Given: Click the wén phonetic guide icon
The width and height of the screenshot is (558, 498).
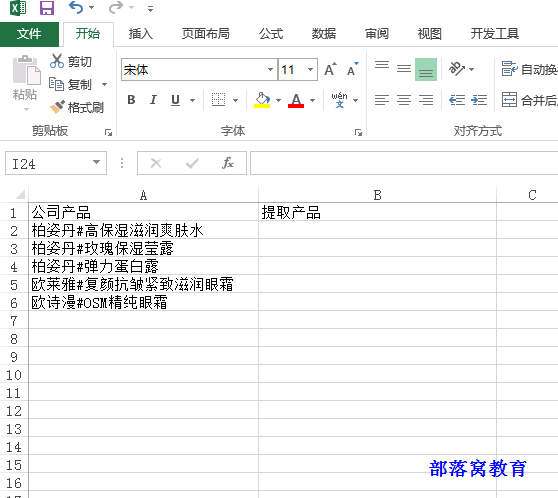Looking at the screenshot, I should [x=339, y=100].
